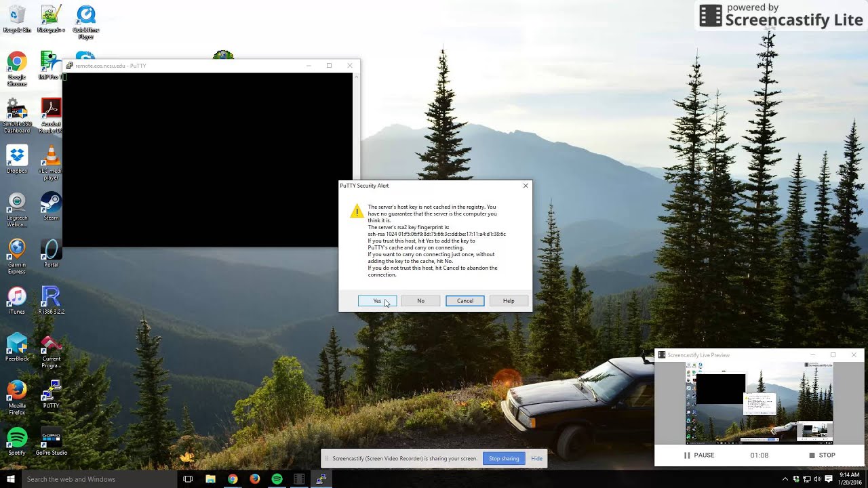Open the Action Center notifications icon
Screen dimensions: 868x488
[829, 479]
